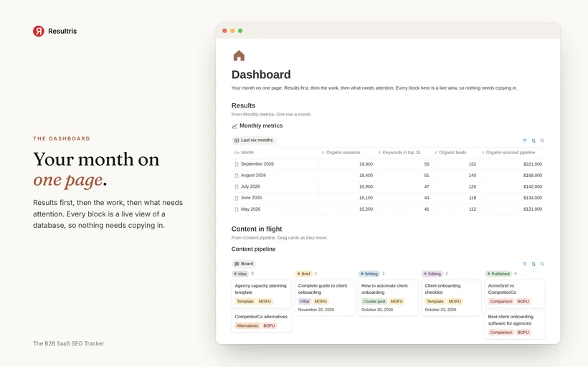
Task: Click page icon beside August 2026
Action: pos(236,176)
